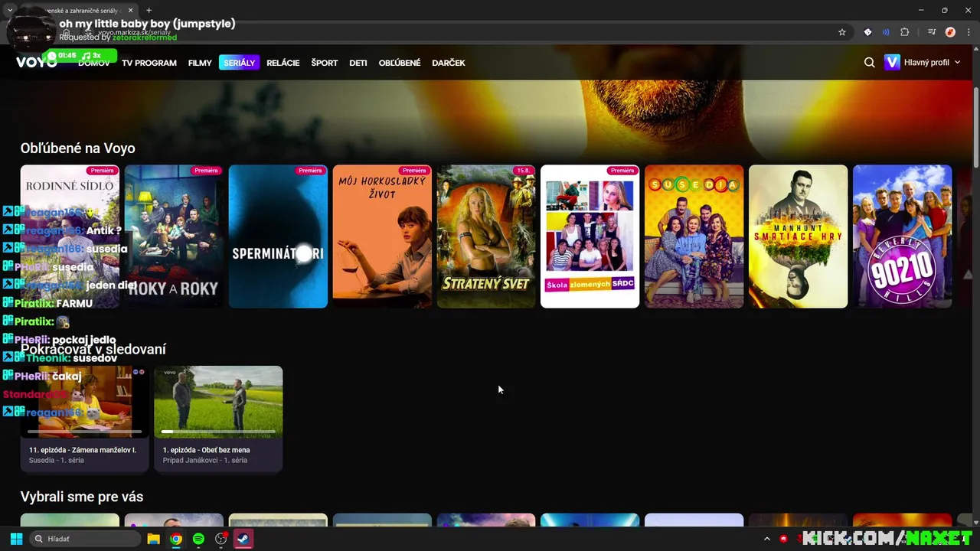Show hidden system tray icons chevron
980x551 pixels.
click(x=767, y=539)
